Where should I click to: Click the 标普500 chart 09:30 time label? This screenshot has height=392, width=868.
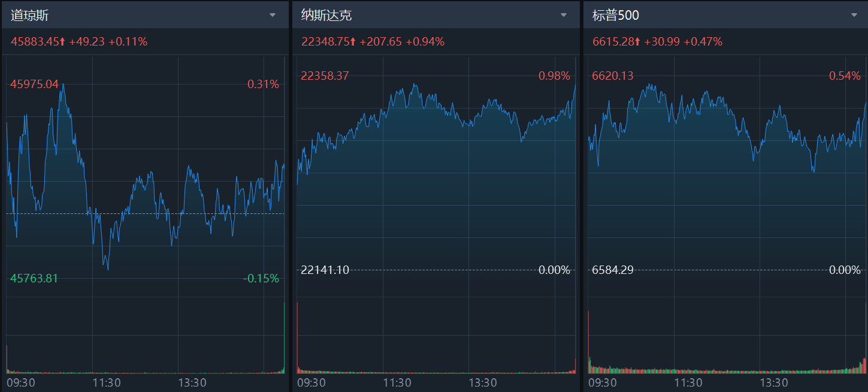tap(602, 382)
